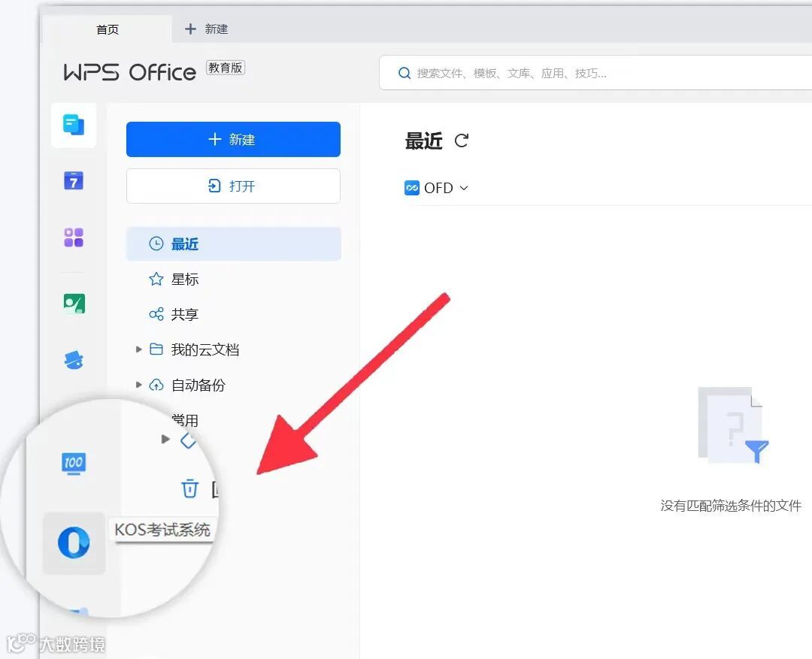This screenshot has width=812, height=659.
Task: Switch to the 首页 tab
Action: pyautogui.click(x=108, y=29)
